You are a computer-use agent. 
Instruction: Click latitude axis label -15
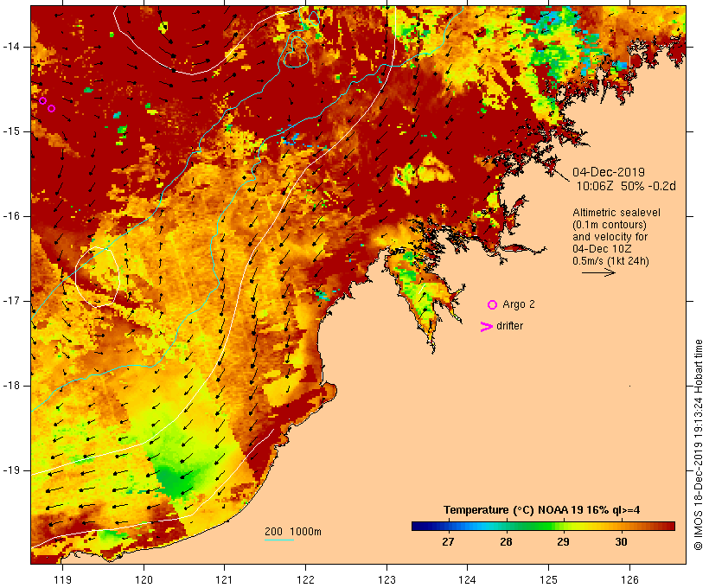pos(11,131)
